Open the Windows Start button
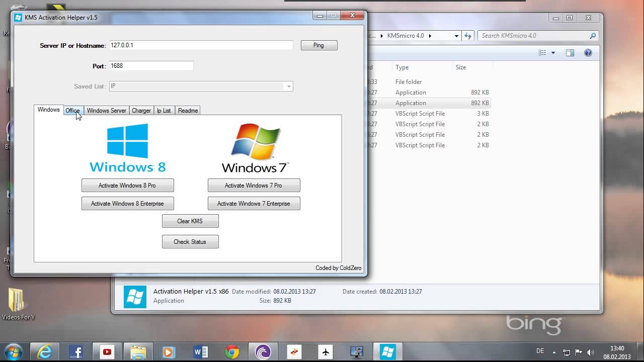This screenshot has height=362, width=644. tap(13, 351)
